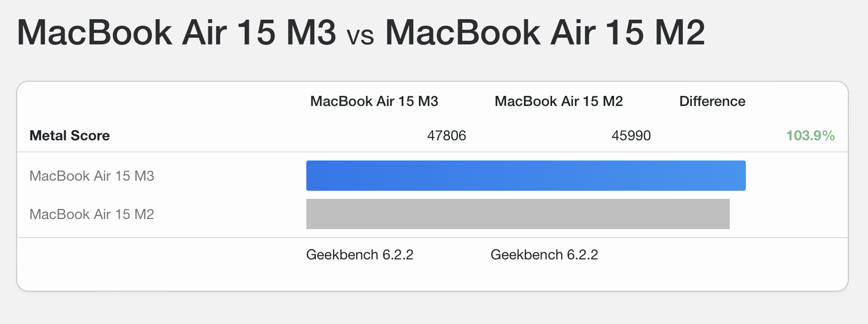Click the small 'vs' word in the heading
The width and height of the screenshot is (868, 324).
[360, 36]
